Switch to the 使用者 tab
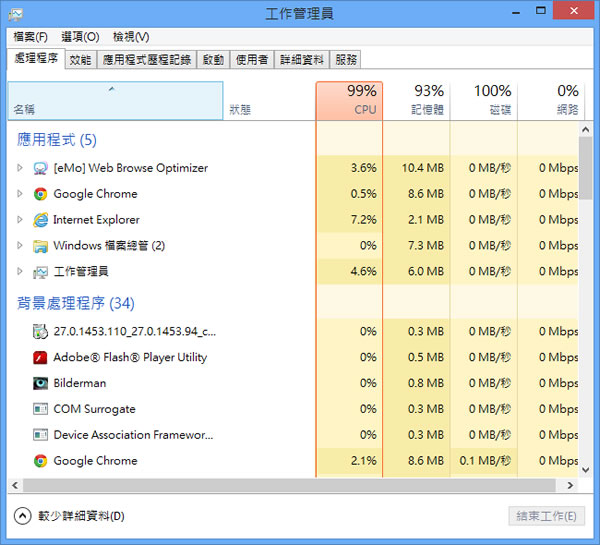 pos(252,60)
